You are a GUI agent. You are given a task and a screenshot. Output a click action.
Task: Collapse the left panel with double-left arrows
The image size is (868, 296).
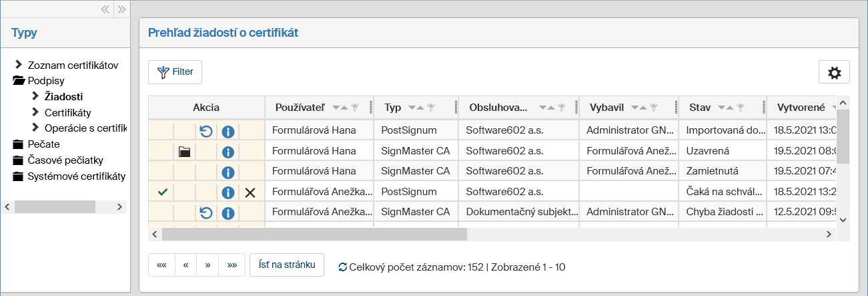tap(105, 9)
